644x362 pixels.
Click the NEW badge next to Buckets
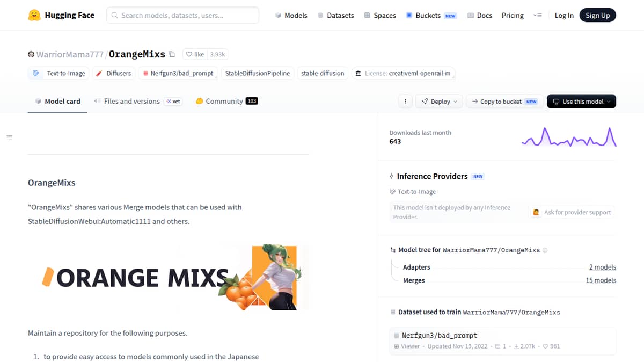450,16
